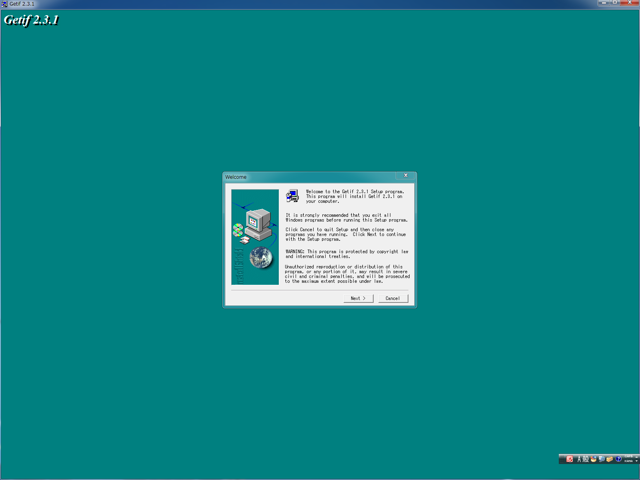
Task: Minimize the Getif 2.3.1 installer window
Action: pos(604,3)
